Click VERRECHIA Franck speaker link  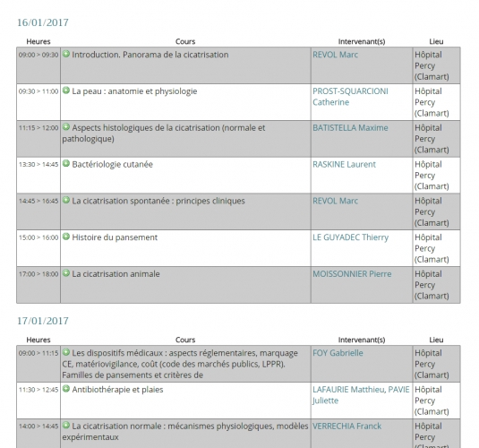(346, 426)
